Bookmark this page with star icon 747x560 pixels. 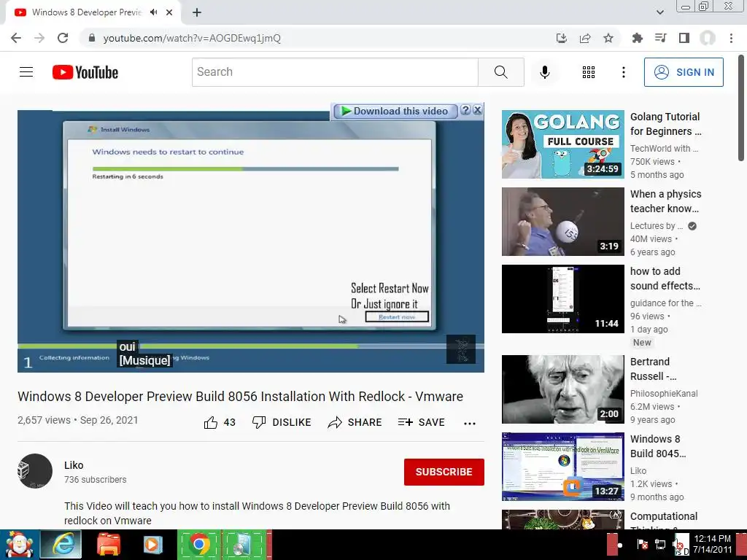tap(608, 38)
